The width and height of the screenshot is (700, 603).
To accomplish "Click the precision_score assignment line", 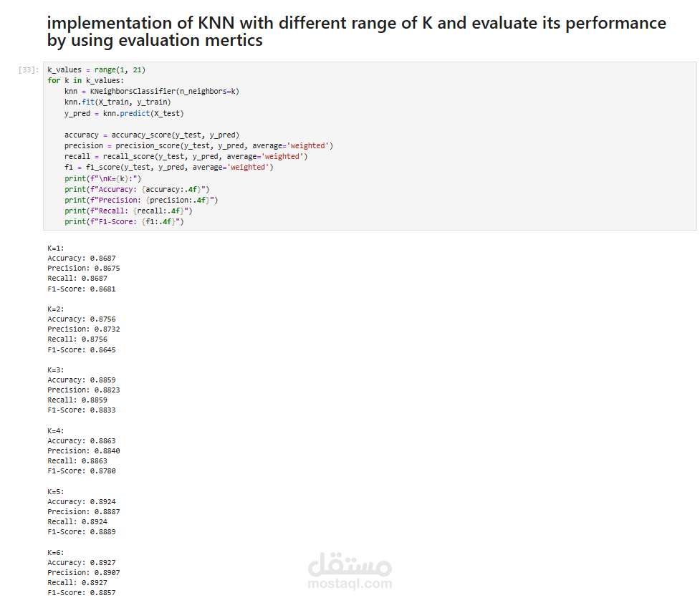I will coord(198,145).
